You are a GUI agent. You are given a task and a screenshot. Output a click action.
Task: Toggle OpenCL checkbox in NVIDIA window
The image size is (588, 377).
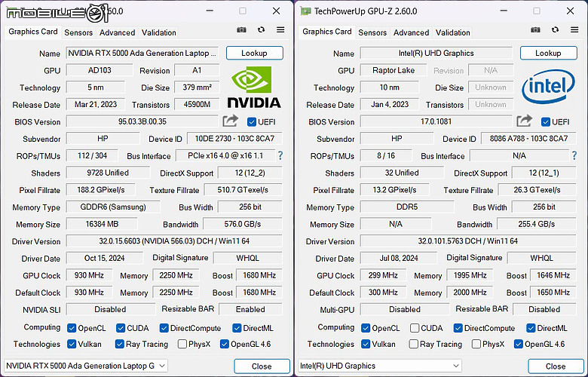pyautogui.click(x=72, y=328)
